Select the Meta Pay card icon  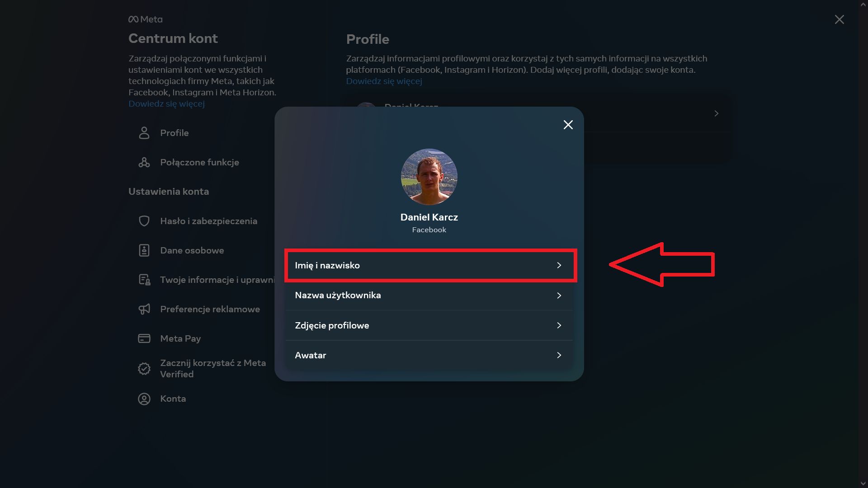pyautogui.click(x=144, y=338)
